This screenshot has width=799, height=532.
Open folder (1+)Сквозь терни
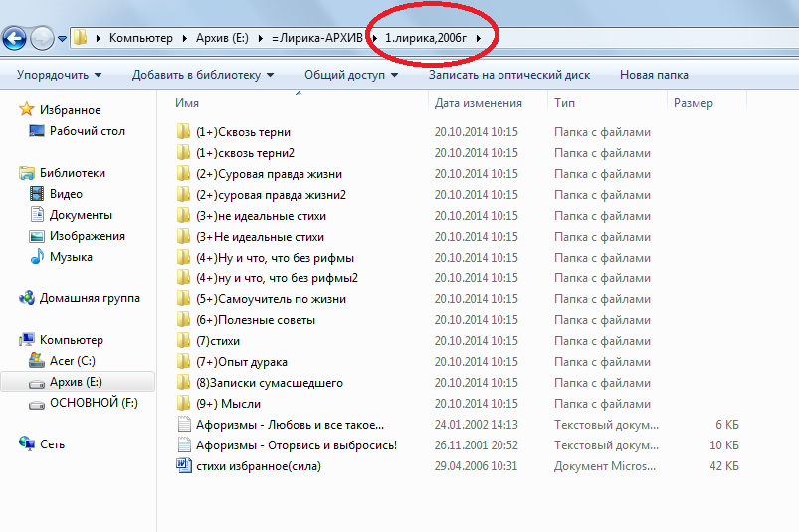(243, 132)
